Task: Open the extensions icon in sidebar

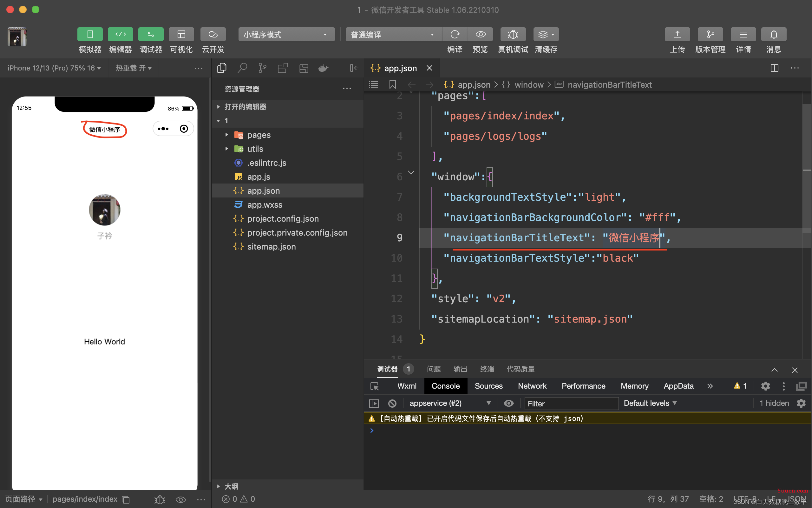Action: click(283, 68)
